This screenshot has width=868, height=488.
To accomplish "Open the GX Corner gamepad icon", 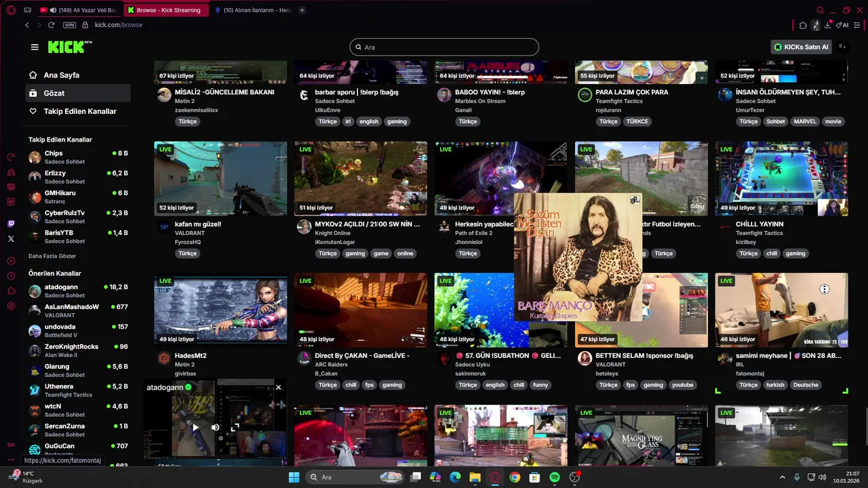I will pos(27,10).
